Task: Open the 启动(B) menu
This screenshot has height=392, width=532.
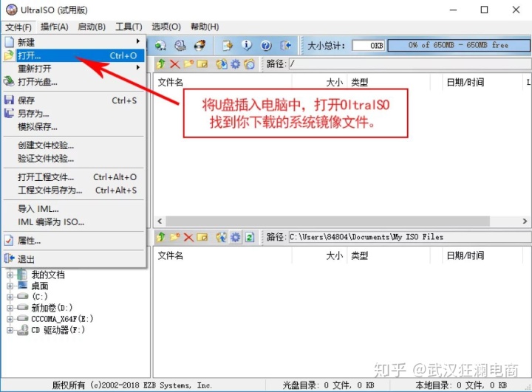Action: pyautogui.click(x=92, y=27)
